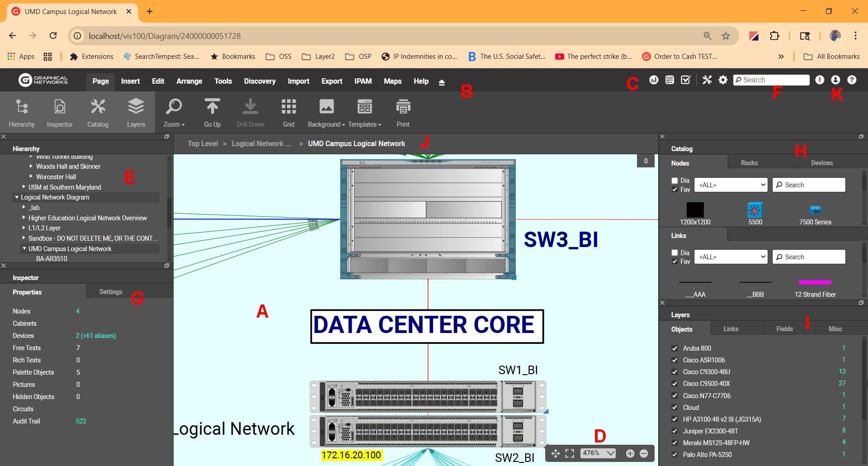This screenshot has height=466, width=868.
Task: Open the Catalog tool icon
Action: point(98,107)
